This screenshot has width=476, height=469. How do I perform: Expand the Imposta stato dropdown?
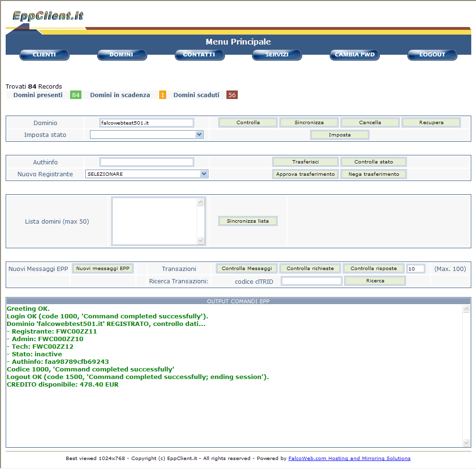(147, 135)
